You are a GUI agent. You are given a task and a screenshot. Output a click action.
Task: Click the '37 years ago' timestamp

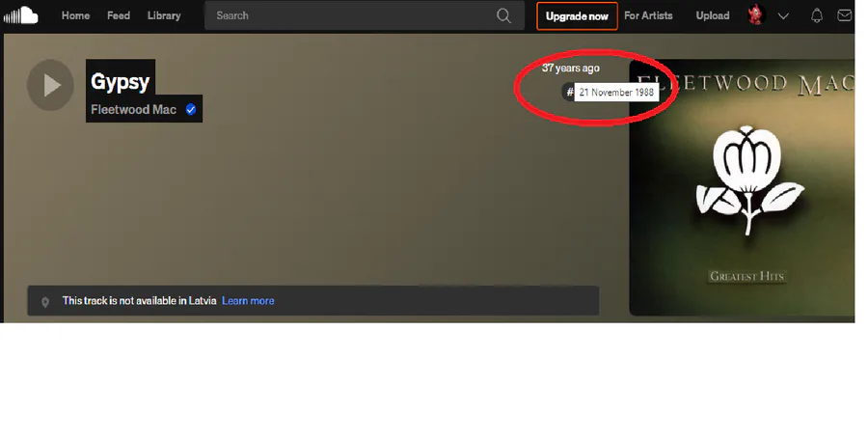[x=571, y=68]
